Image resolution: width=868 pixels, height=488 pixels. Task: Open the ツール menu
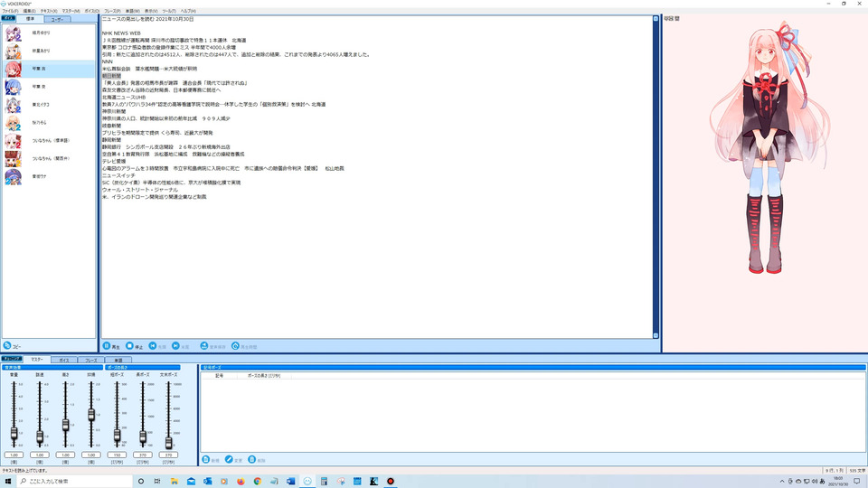pyautogui.click(x=169, y=11)
